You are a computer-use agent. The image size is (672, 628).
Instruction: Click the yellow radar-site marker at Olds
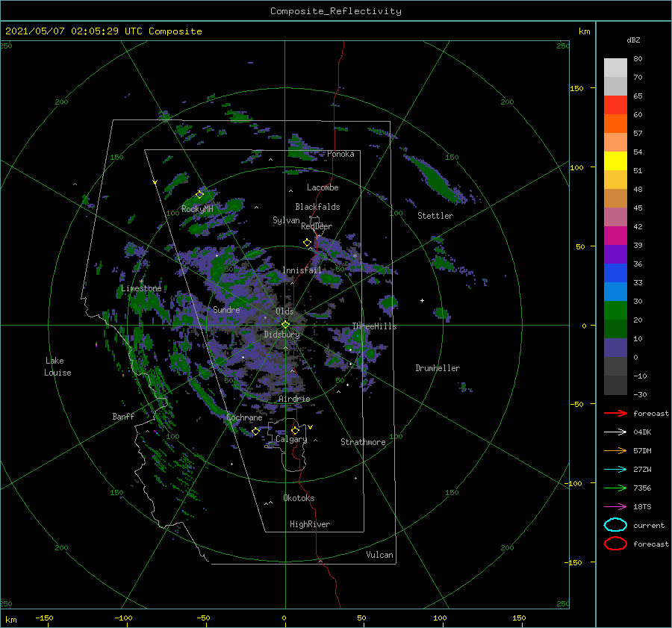coord(285,325)
